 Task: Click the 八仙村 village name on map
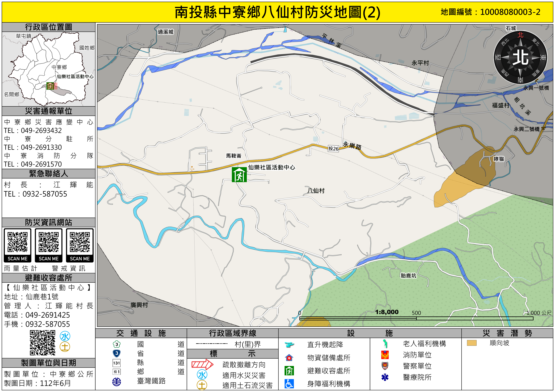(316, 191)
